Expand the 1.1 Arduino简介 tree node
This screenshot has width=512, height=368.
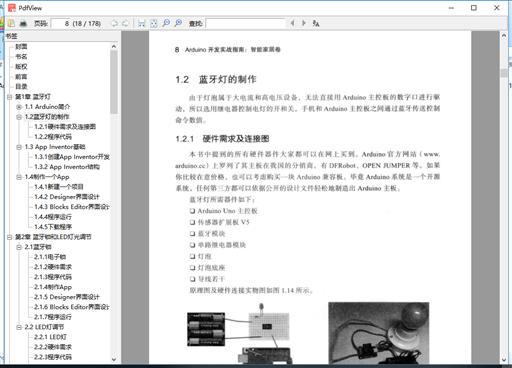19,107
